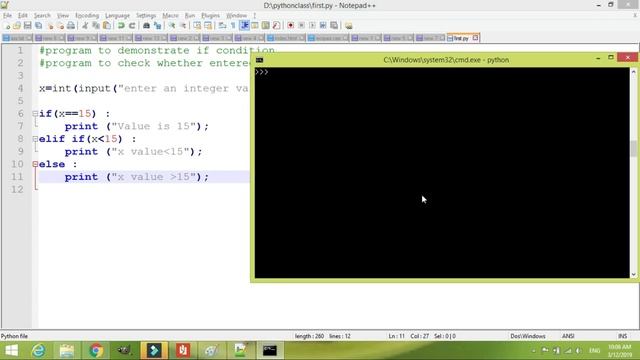Collapse the else block on line 10
This screenshot has height=360, width=640.
[36, 164]
